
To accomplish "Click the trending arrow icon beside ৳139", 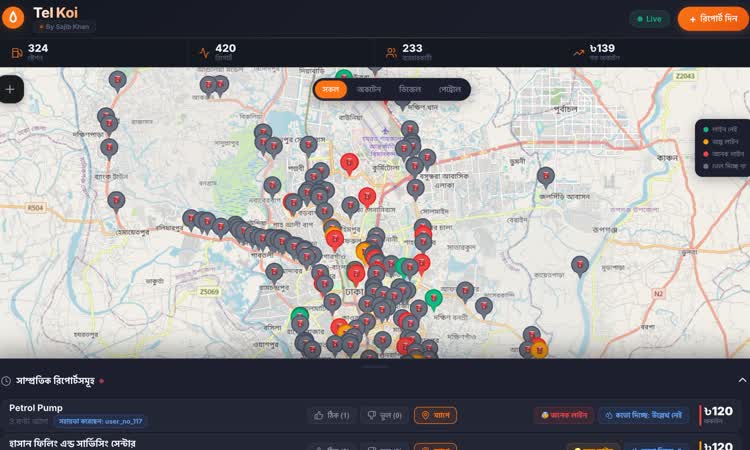I will [579, 53].
